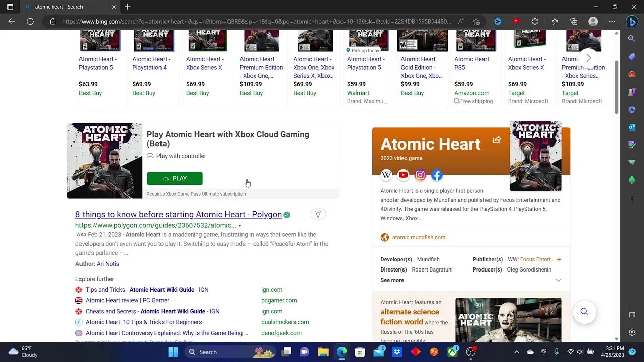Click the browser back arrow
644x362 pixels.
[x=12, y=22]
